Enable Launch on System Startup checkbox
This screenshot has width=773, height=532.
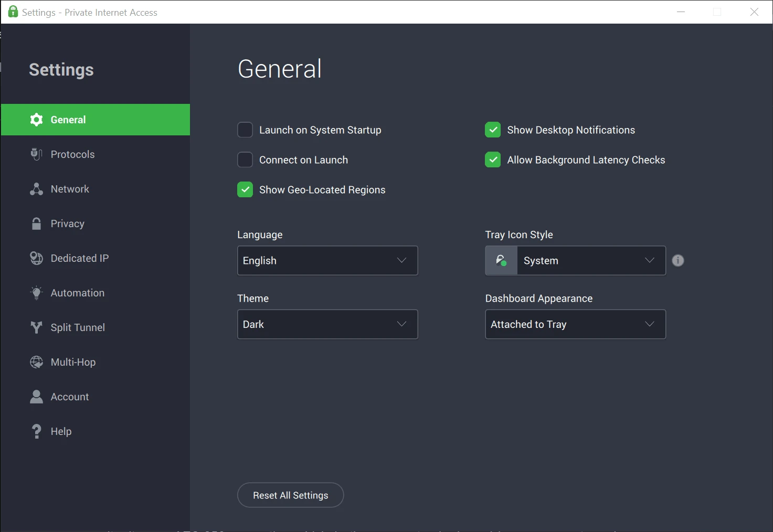point(245,130)
